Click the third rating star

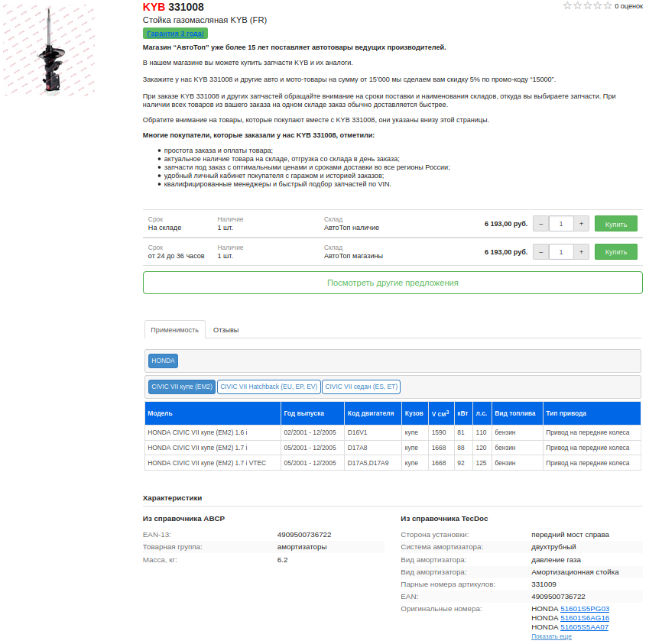point(587,6)
